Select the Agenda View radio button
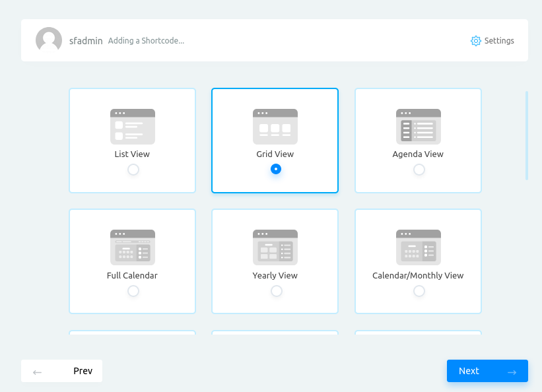This screenshot has height=392, width=542. tap(419, 170)
